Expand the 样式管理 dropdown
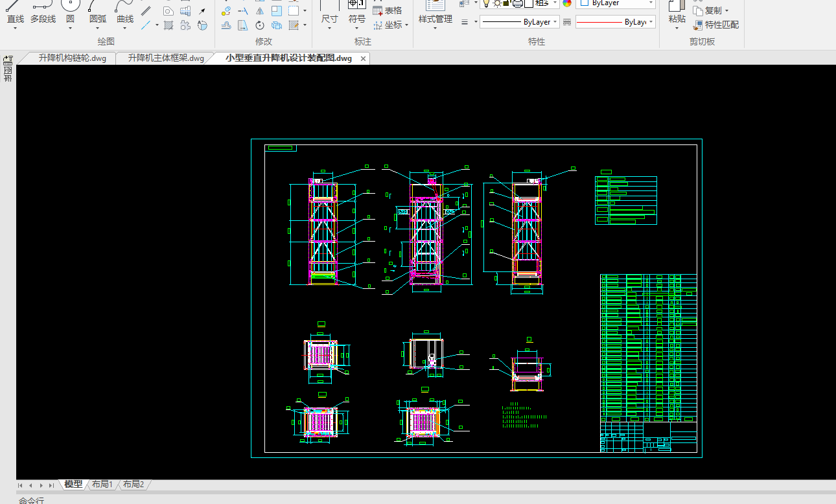Screen dimensions: 836x504 (x=435, y=28)
